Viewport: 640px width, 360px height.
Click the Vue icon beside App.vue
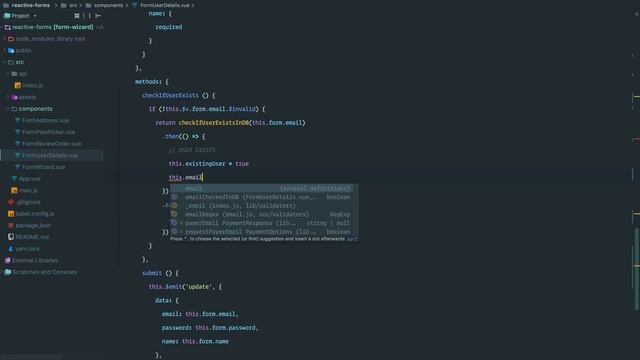[x=14, y=179]
